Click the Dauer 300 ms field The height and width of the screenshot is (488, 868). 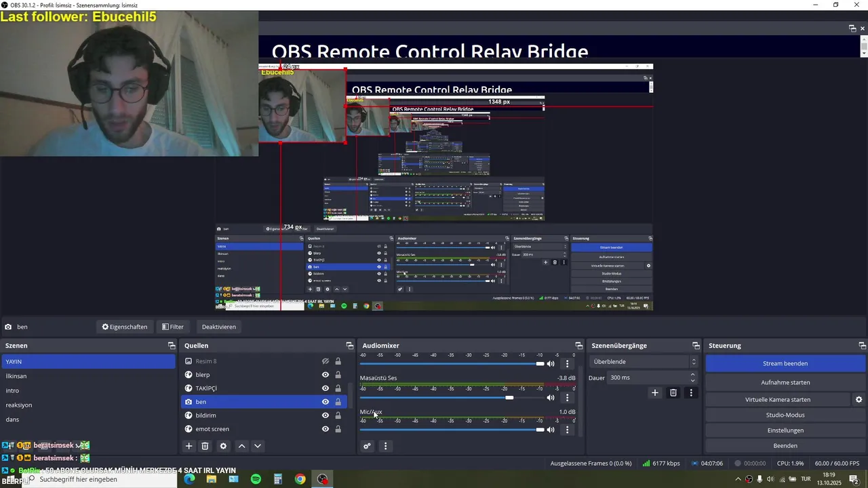[647, 378]
